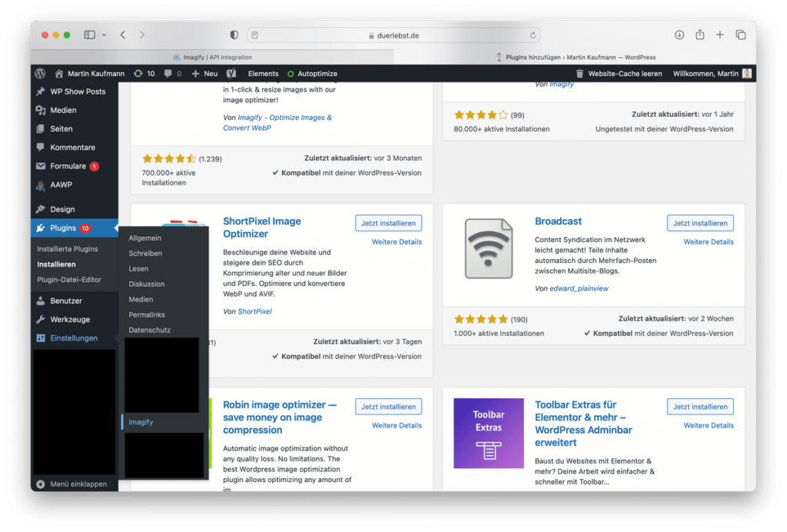
Task: Open Broadcast plugin title link
Action: tap(558, 221)
